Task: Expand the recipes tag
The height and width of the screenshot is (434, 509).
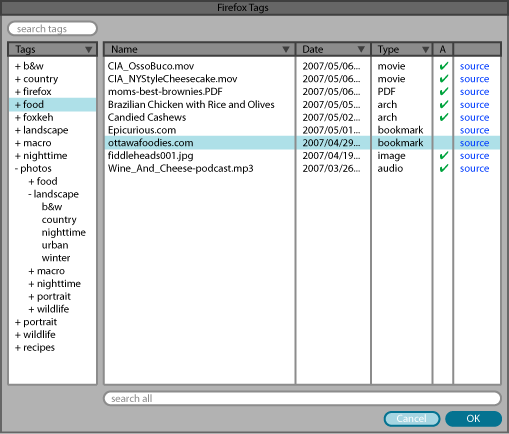Action: (18, 348)
